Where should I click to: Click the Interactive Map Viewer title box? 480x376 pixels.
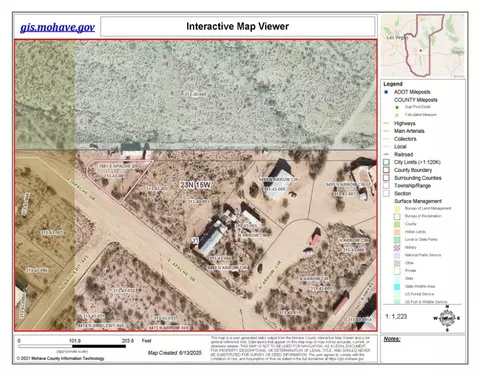coord(238,26)
